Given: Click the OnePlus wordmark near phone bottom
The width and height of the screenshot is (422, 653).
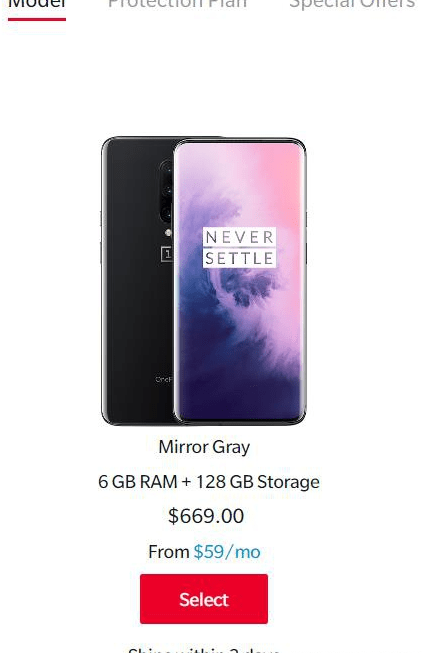Looking at the screenshot, I should 164,379.
